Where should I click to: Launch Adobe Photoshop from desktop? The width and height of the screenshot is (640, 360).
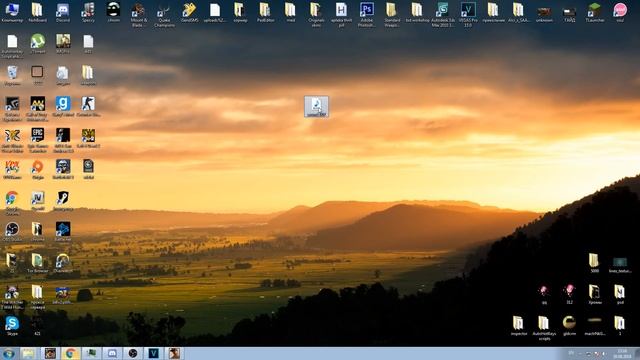[x=367, y=15]
